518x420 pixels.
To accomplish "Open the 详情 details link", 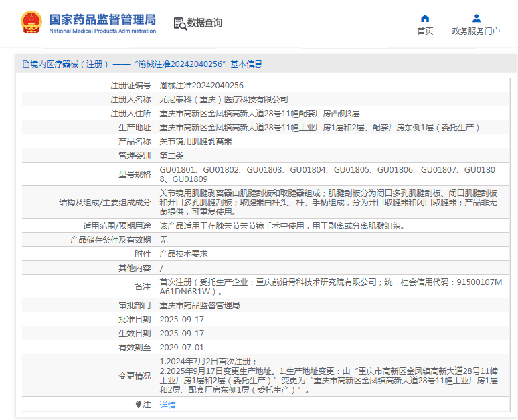I will click(167, 405).
